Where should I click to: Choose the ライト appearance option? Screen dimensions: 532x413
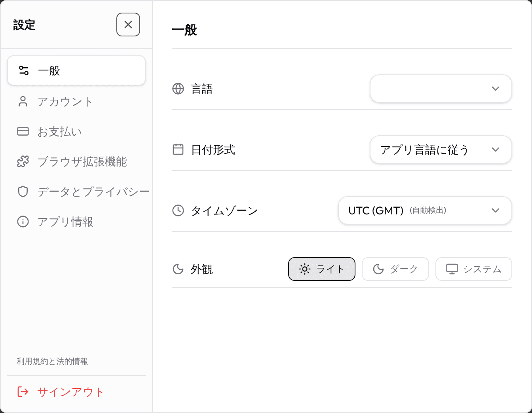tap(322, 269)
